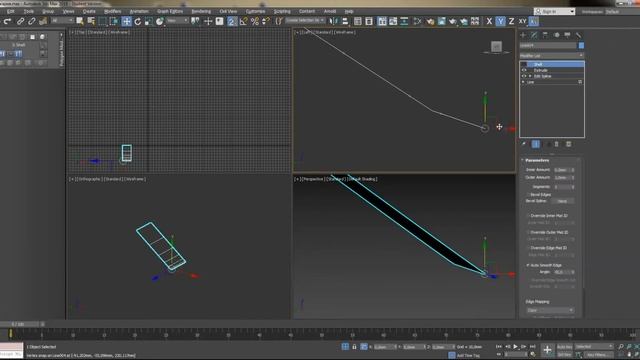This screenshot has height=360, width=640.
Task: Enable Override Inner Mat ID checkbox
Action: point(528,216)
